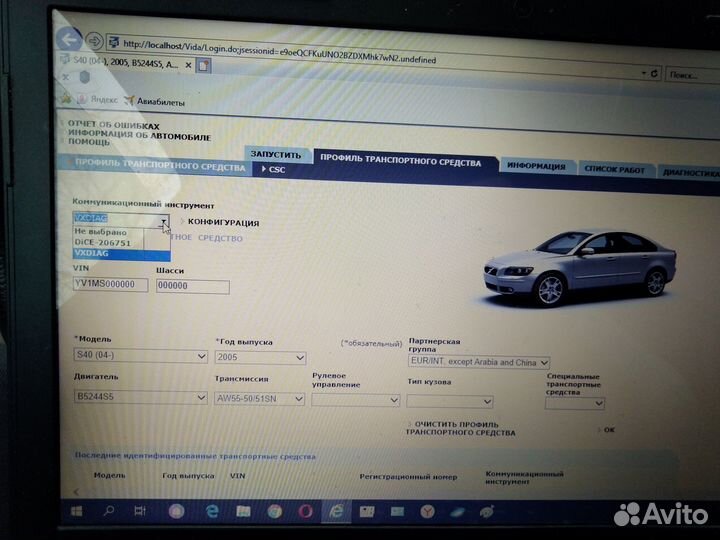The width and height of the screenshot is (720, 540).
Task: Open a new browser tab
Action: (x=203, y=66)
